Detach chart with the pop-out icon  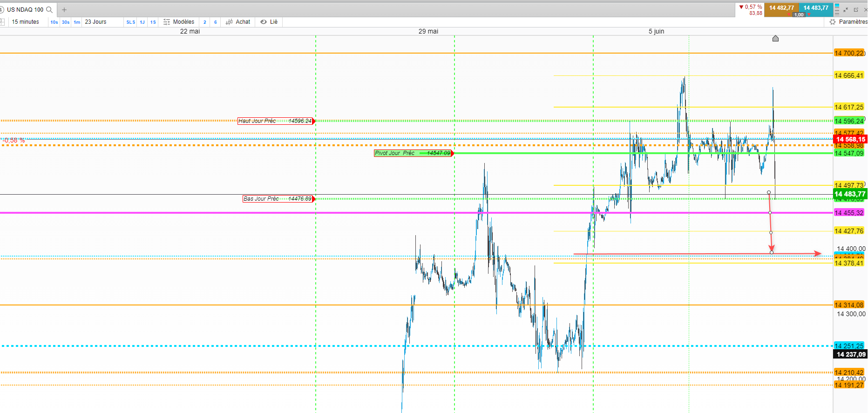(x=856, y=10)
